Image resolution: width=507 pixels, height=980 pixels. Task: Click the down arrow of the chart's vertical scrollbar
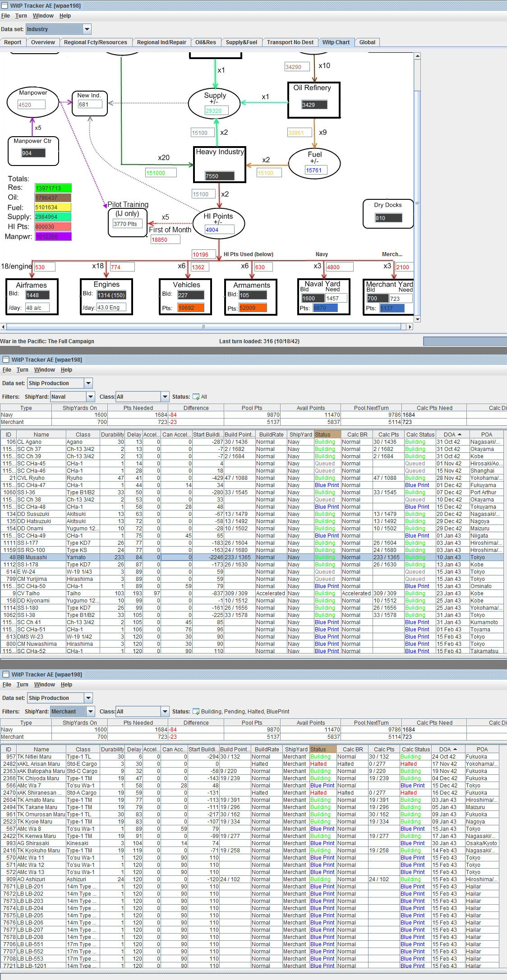417,319
